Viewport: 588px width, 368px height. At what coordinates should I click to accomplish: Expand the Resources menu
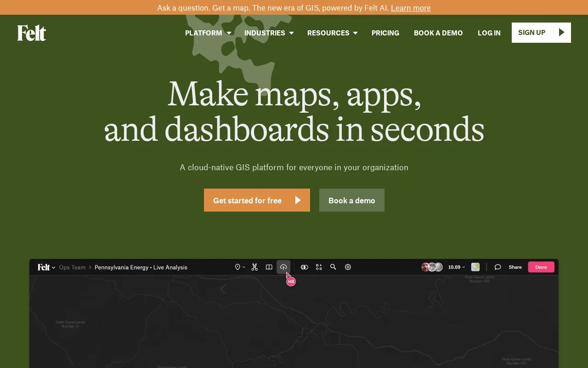(x=332, y=33)
